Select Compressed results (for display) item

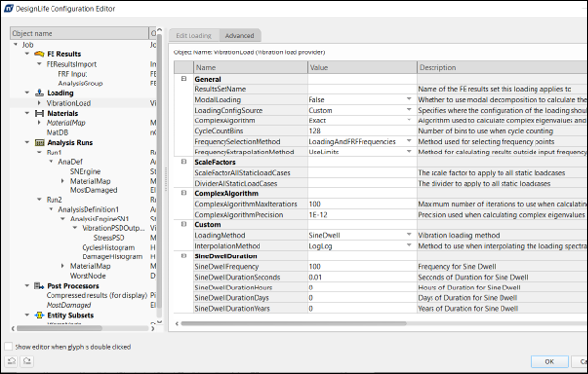pos(96,295)
